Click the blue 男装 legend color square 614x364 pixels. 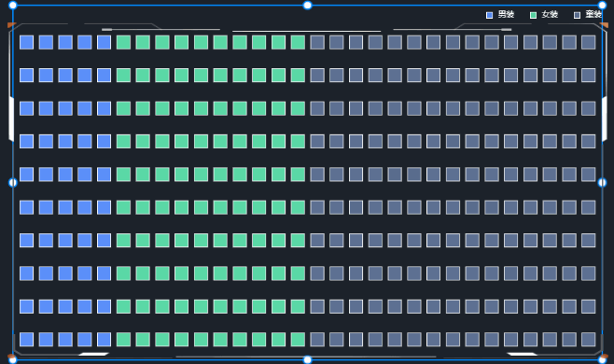489,15
